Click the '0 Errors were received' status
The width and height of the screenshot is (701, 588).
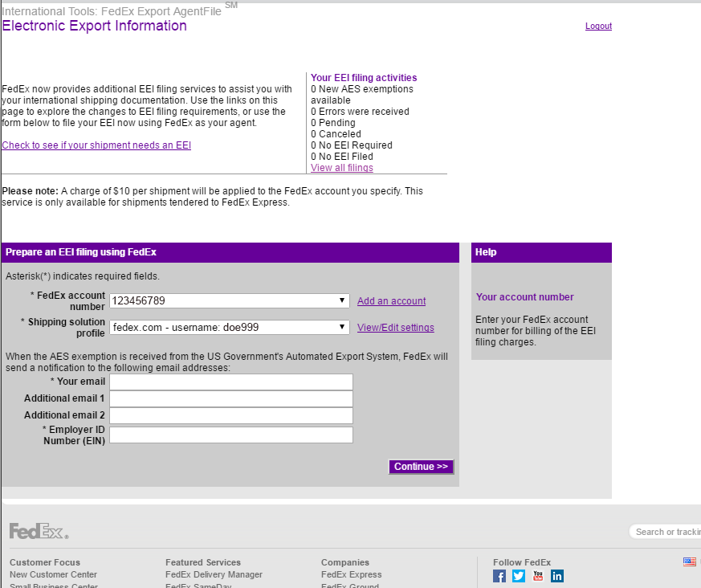(360, 112)
